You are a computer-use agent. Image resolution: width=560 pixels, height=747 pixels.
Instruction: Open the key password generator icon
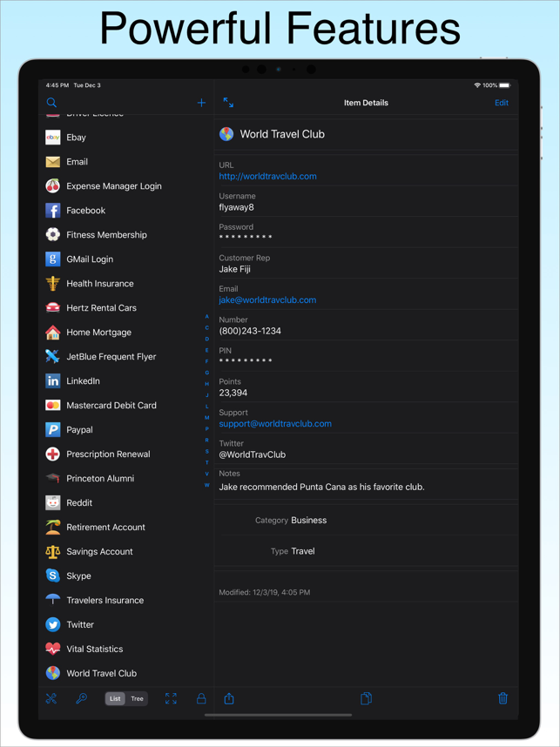coord(82,698)
